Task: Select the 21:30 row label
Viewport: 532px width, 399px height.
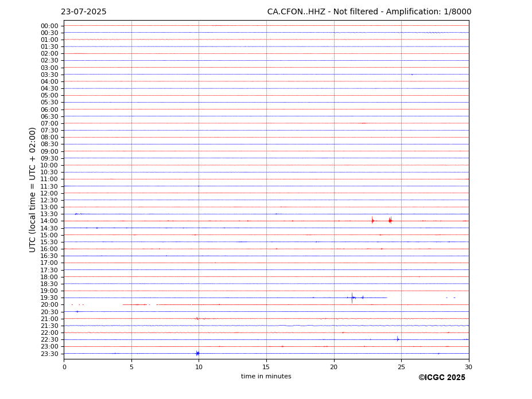Action: (x=49, y=326)
